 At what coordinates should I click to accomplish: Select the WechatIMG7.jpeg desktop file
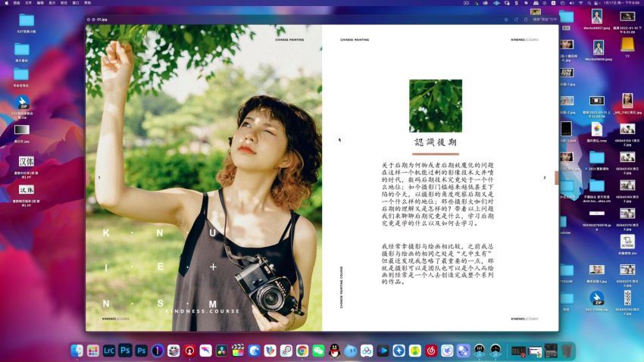click(x=597, y=17)
